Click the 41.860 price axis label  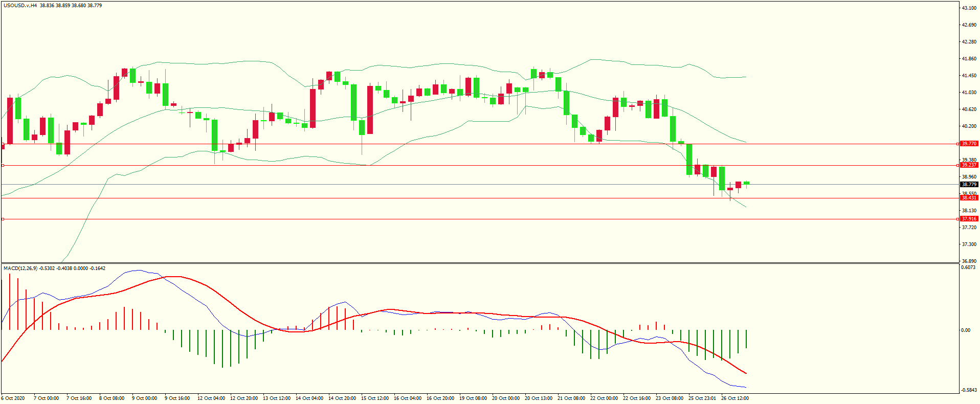[969, 59]
